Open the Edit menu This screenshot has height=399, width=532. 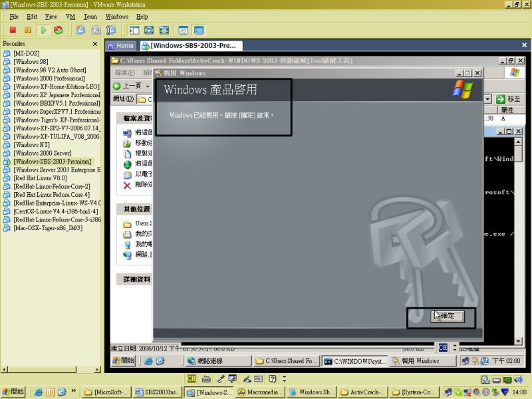[32, 17]
